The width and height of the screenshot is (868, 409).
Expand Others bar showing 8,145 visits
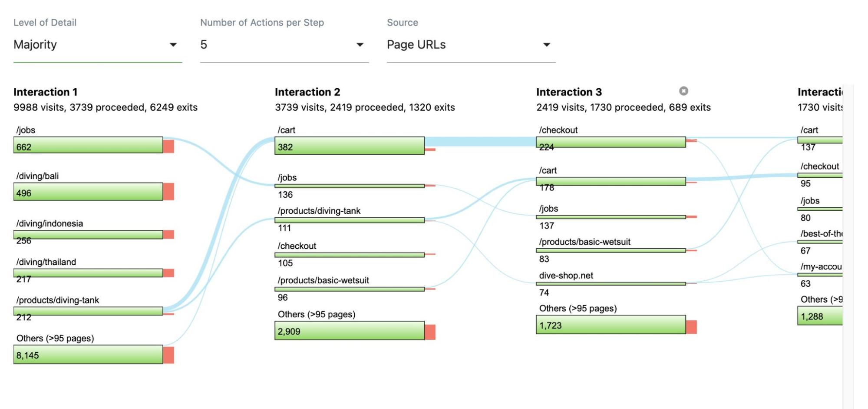click(x=88, y=355)
